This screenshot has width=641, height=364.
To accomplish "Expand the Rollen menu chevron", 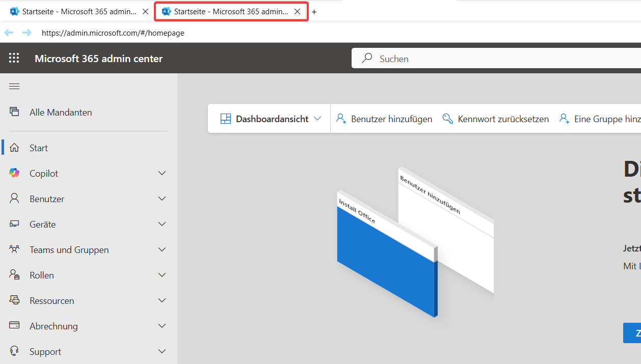I will click(162, 275).
